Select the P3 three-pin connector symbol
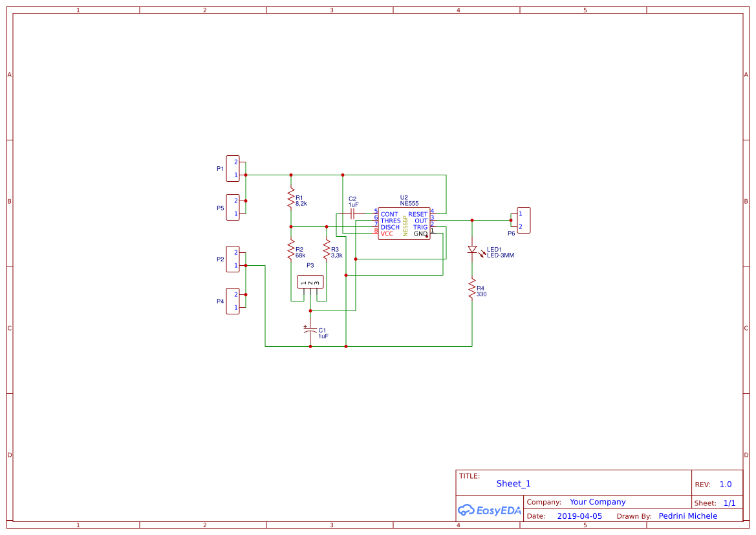 pos(310,283)
